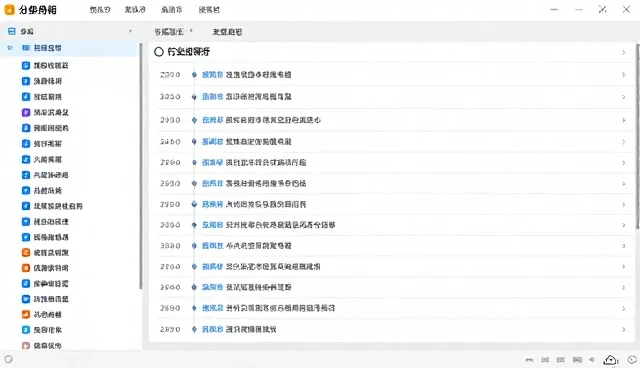Viewport: 640px width, 368px height.
Task: Click the circle icon at status bar's start
Action: click(9, 359)
